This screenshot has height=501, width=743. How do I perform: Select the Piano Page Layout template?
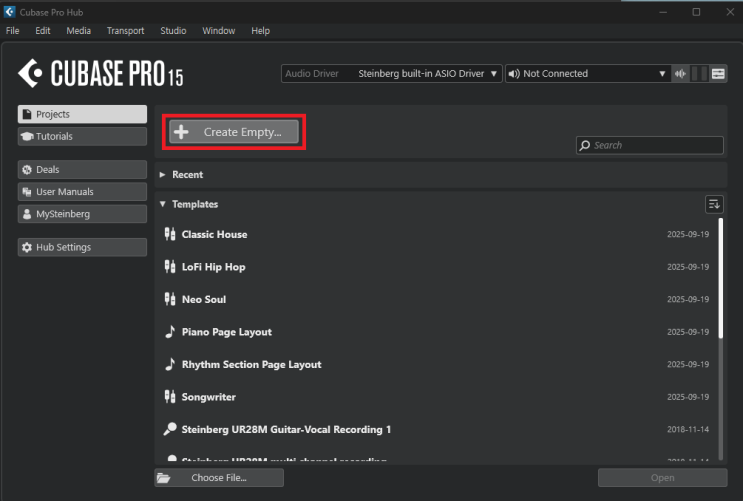click(437, 332)
